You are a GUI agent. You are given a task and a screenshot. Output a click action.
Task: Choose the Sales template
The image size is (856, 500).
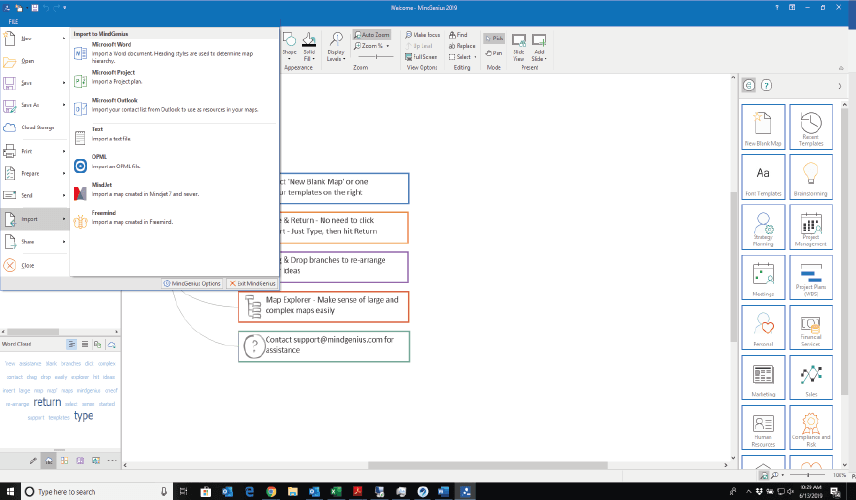(x=811, y=378)
